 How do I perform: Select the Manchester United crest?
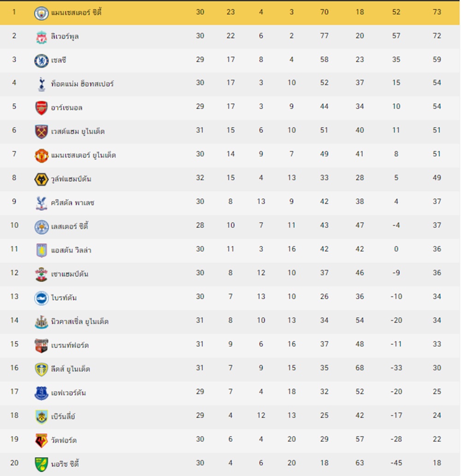(41, 155)
